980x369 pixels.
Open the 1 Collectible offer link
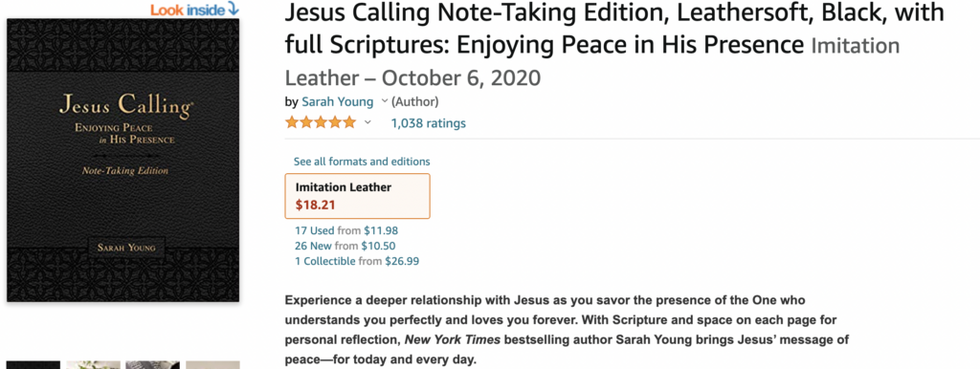point(325,262)
